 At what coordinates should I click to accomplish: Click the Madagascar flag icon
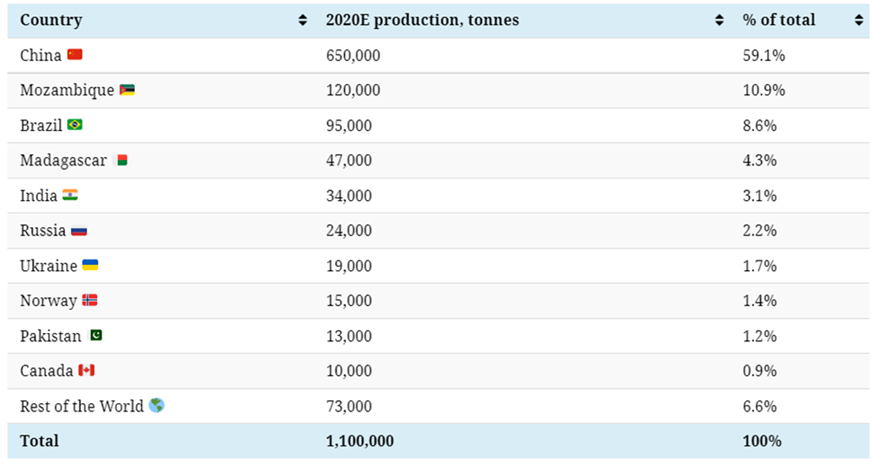(x=122, y=160)
